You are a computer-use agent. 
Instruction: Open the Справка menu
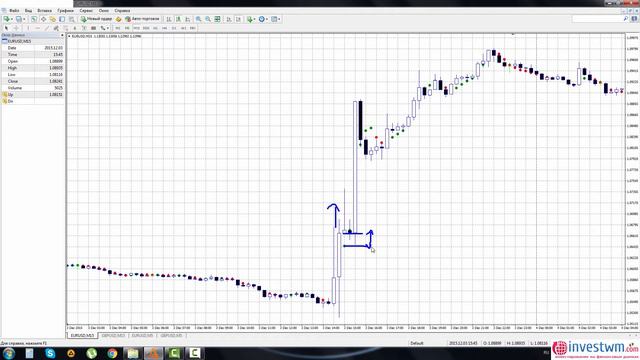tap(122, 11)
